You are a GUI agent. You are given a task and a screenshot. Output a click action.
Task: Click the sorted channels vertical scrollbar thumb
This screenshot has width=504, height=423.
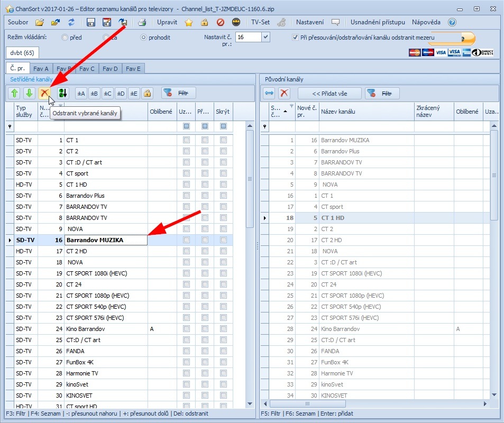[250, 179]
